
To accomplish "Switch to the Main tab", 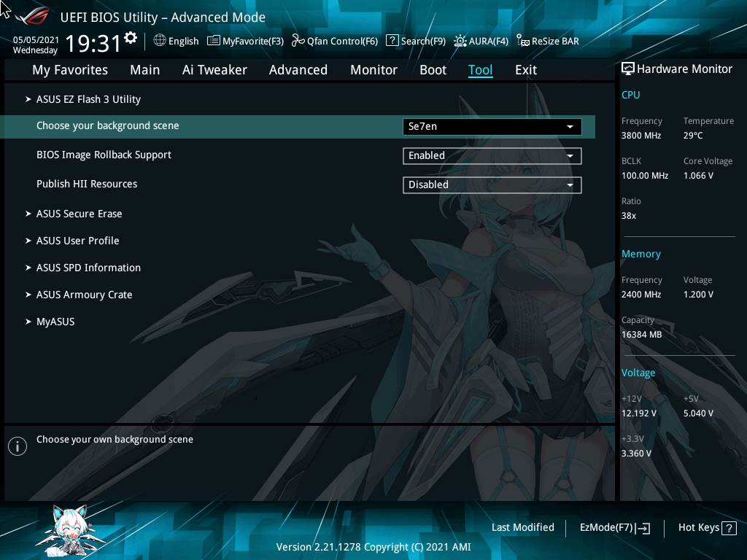I will click(x=145, y=70).
